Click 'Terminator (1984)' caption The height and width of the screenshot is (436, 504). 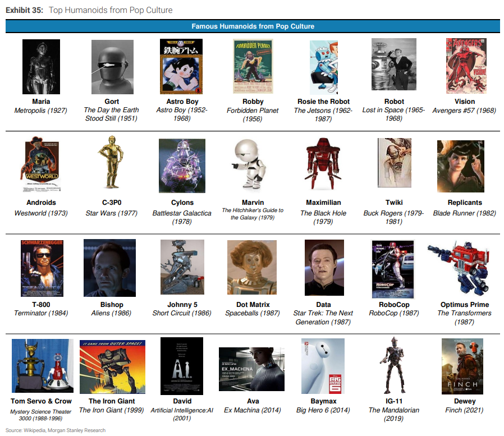[41, 313]
